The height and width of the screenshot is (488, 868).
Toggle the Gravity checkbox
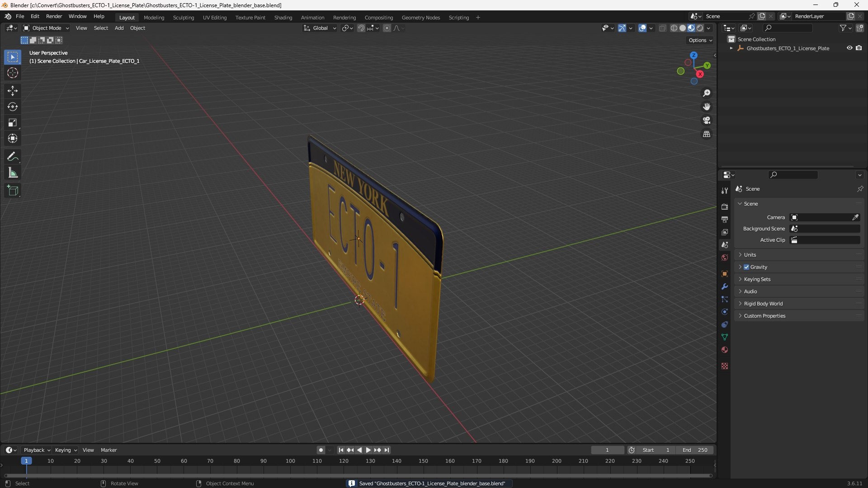point(746,267)
